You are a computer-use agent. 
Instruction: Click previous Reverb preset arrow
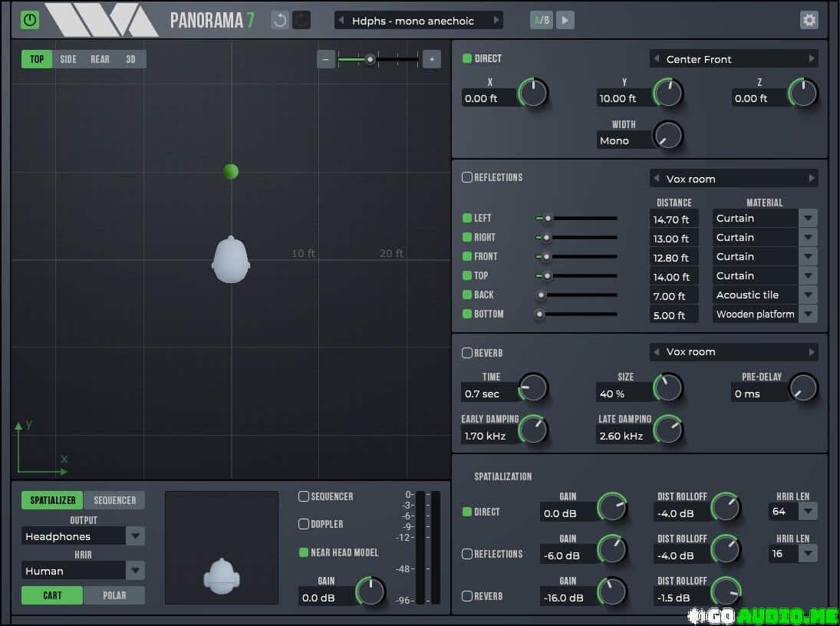[x=656, y=351]
